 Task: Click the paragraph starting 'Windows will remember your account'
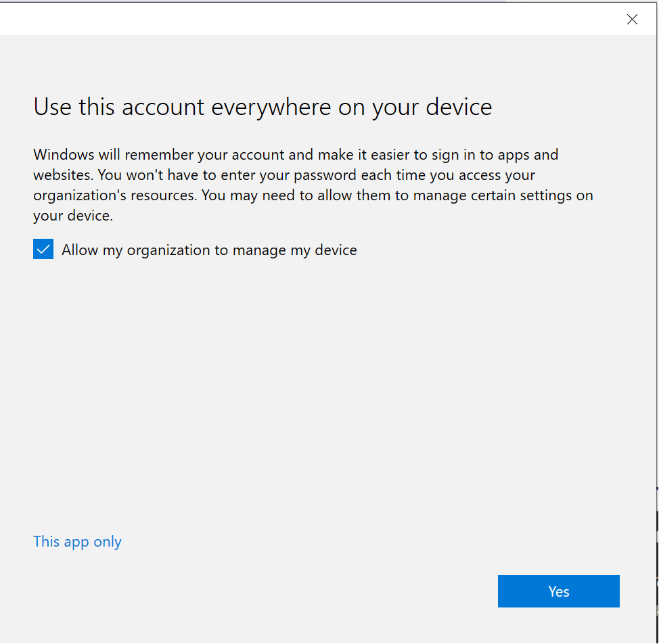tap(313, 185)
